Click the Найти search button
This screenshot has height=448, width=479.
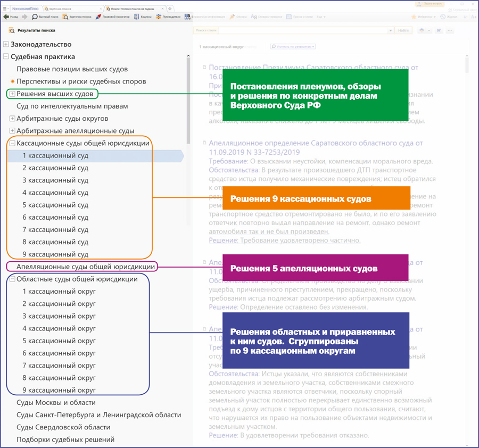pos(403,31)
